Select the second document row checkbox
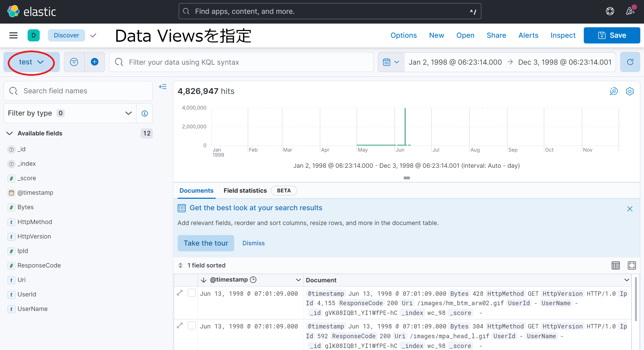 (x=192, y=325)
